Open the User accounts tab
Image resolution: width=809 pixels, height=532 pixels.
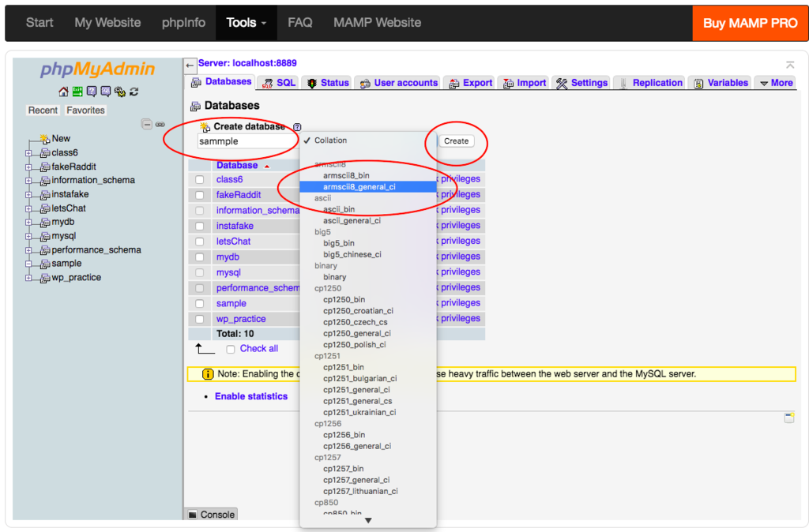tap(399, 83)
